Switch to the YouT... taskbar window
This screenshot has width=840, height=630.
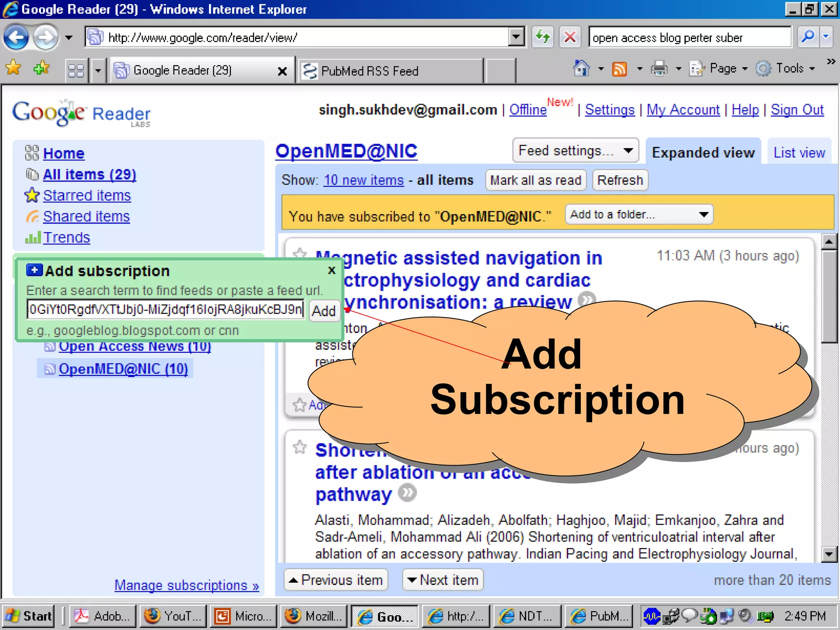(x=173, y=616)
